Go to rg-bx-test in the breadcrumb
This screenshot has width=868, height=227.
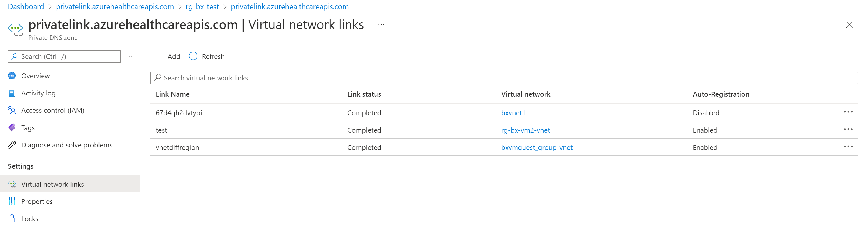[202, 7]
